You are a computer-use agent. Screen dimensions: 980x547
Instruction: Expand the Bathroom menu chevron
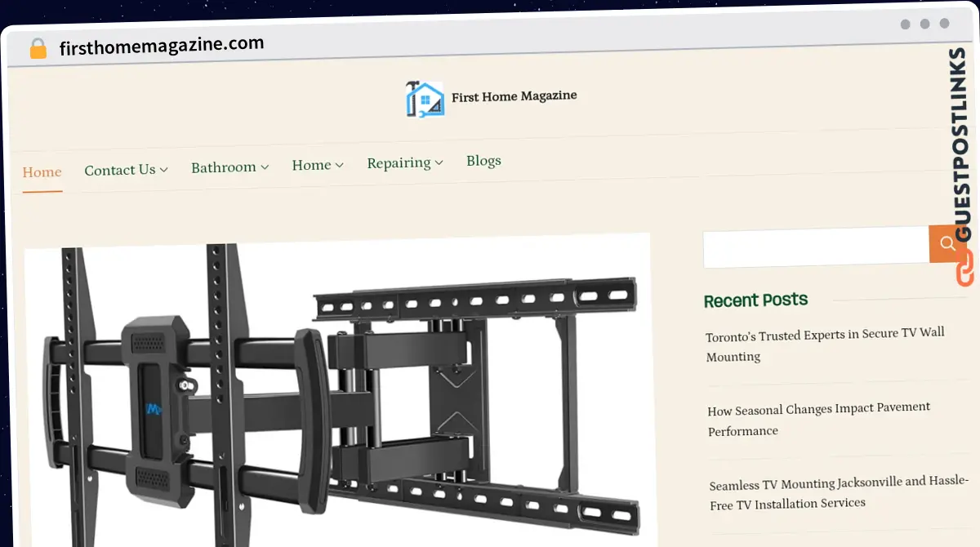(x=265, y=167)
